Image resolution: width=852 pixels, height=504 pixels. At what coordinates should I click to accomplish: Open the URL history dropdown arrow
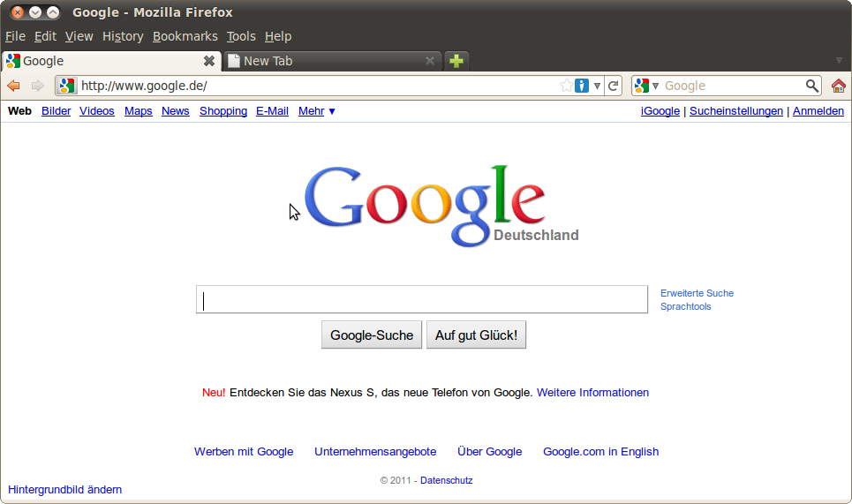point(597,86)
